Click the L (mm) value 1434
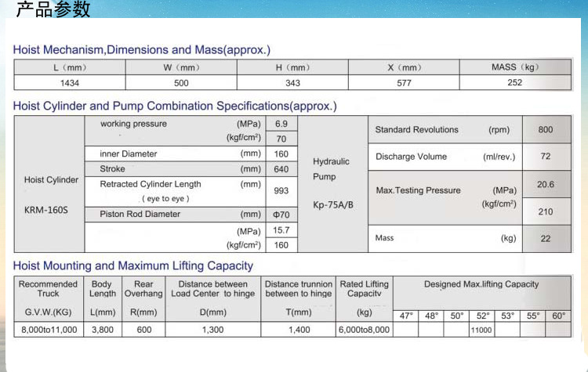588x372 pixels. 70,83
